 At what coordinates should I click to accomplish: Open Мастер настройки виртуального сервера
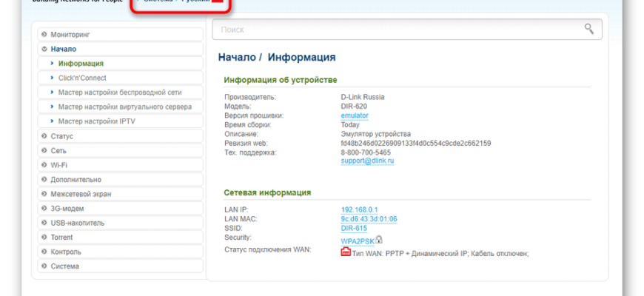pos(121,107)
